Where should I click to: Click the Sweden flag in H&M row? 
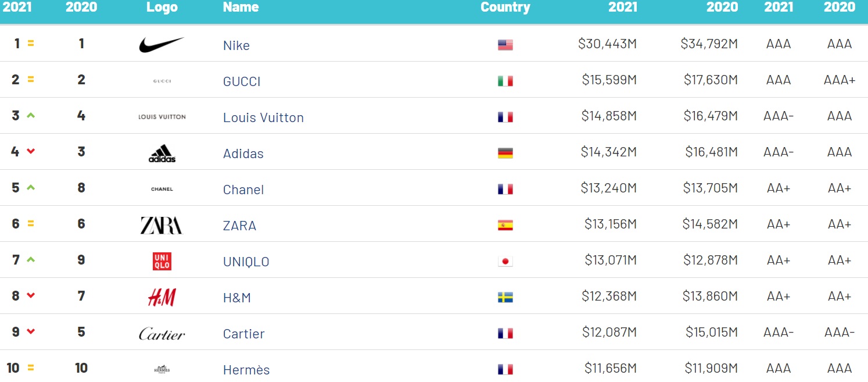click(505, 298)
